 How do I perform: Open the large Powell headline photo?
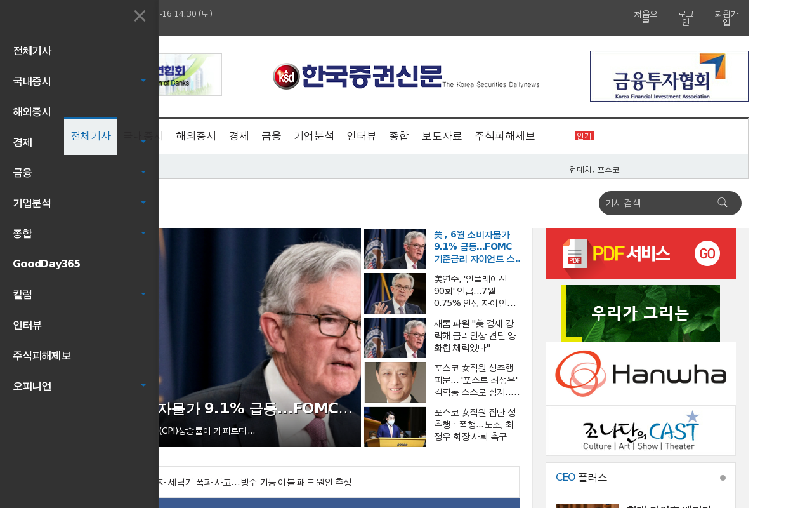click(259, 337)
